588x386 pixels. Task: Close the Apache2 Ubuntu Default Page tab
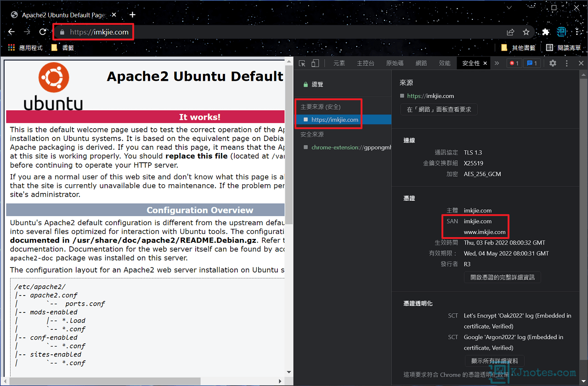click(x=113, y=15)
